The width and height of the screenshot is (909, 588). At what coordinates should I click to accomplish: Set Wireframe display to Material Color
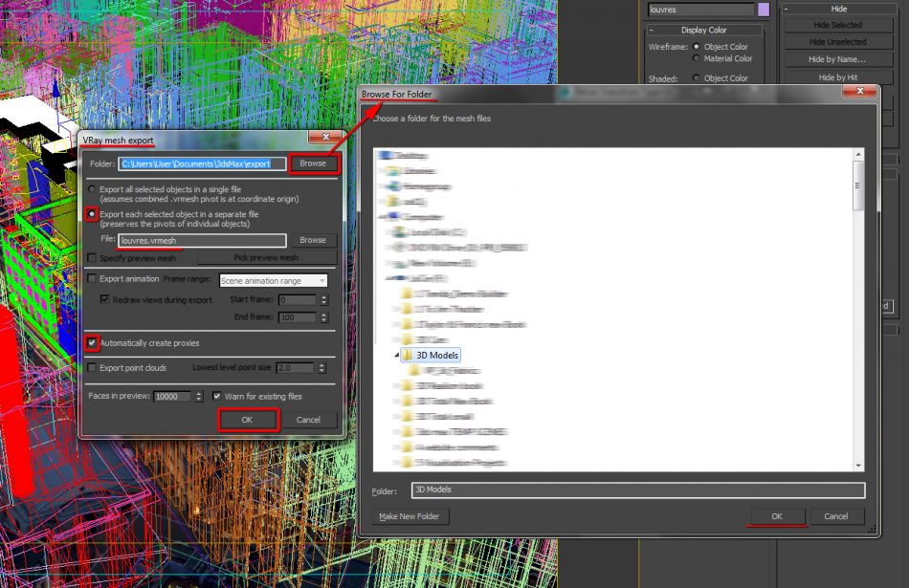pyautogui.click(x=698, y=57)
